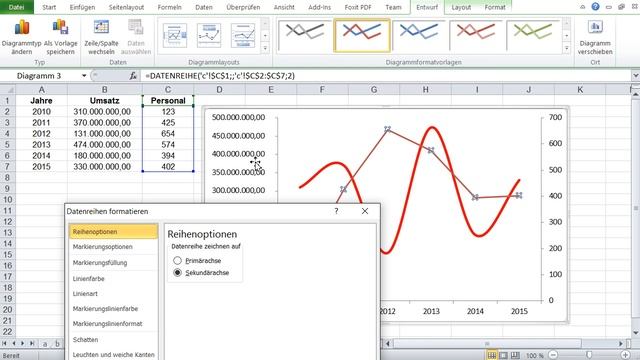Select second chart layout thumbnail
640x360 pixels.
pos(209,36)
